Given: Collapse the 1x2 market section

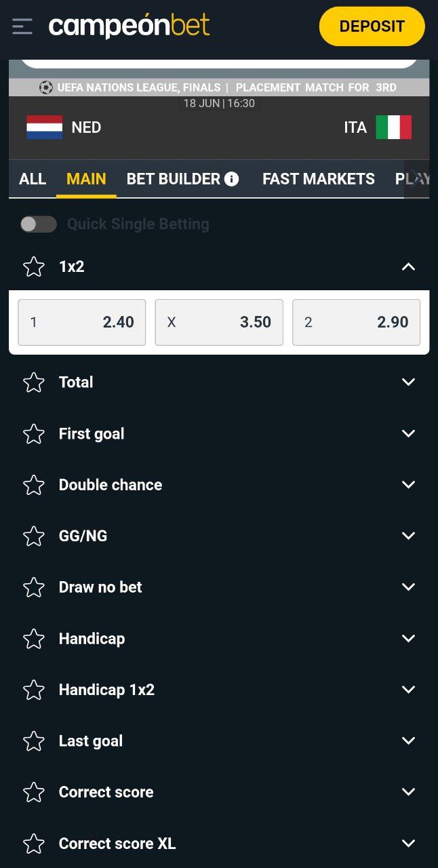Looking at the screenshot, I should point(408,267).
